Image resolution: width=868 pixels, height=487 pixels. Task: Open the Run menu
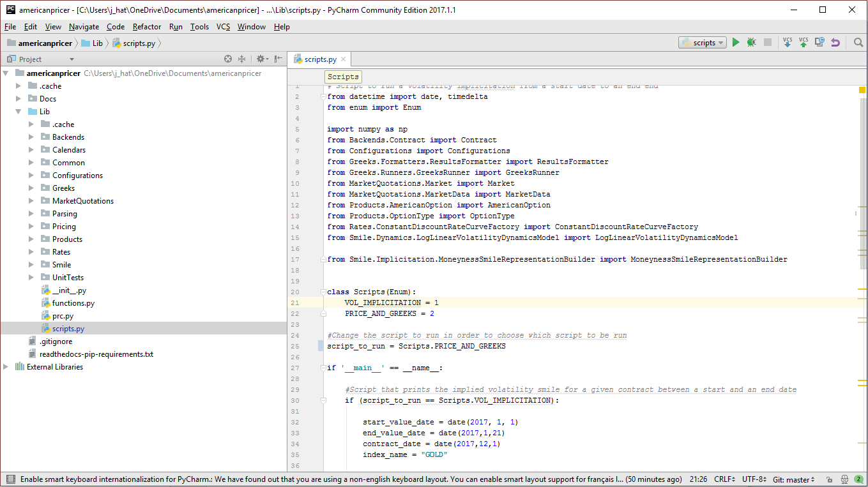click(x=176, y=27)
